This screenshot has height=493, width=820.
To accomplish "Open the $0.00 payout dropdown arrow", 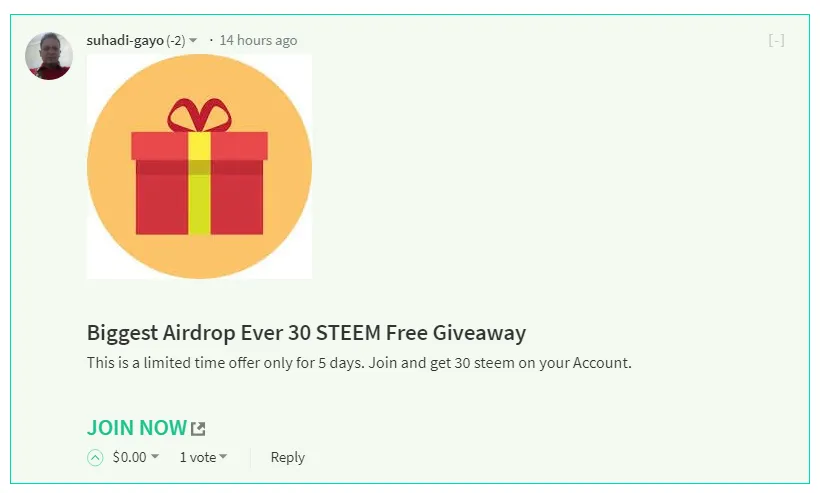I will 155,456.
